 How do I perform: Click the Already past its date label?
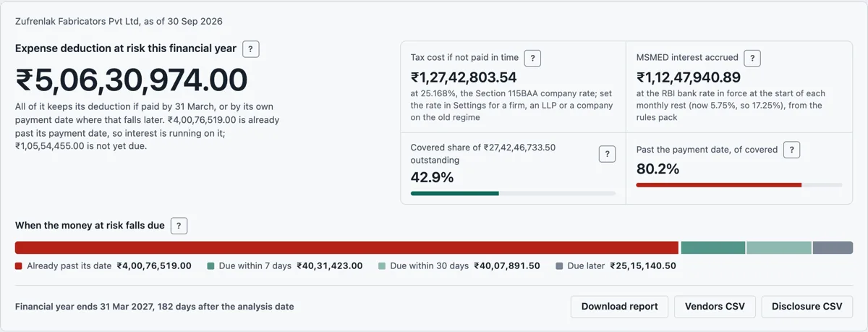click(68, 266)
